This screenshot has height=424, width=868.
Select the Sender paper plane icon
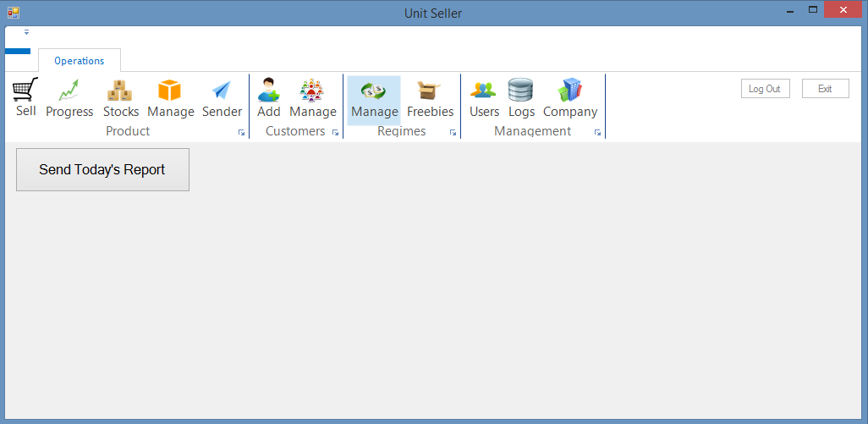point(222,98)
